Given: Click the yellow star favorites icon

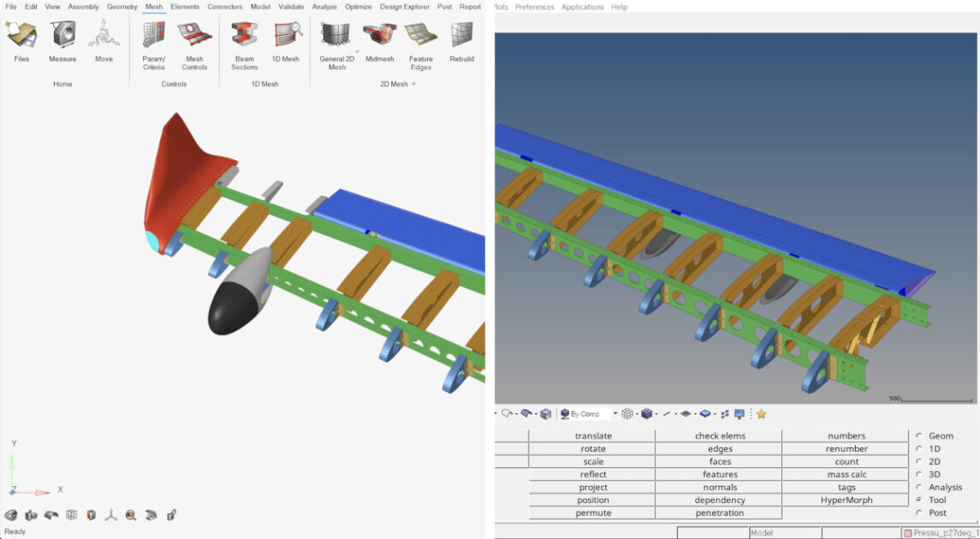Looking at the screenshot, I should pyautogui.click(x=761, y=414).
